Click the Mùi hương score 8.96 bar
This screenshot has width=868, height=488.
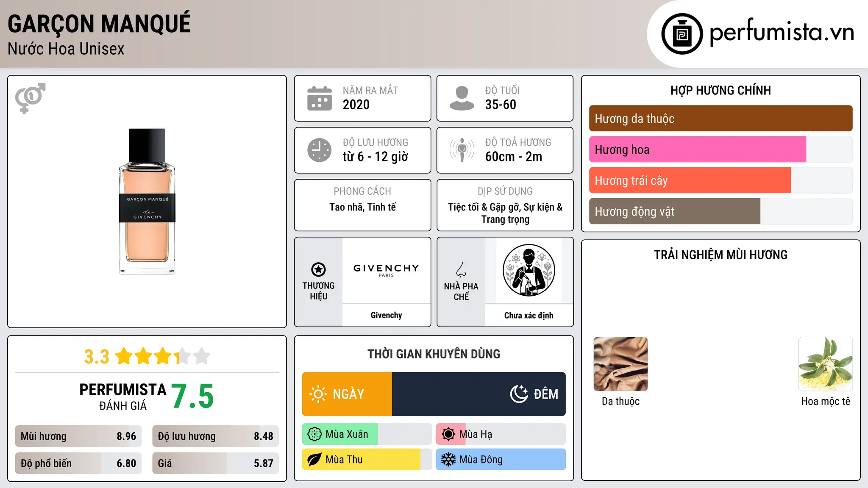[x=78, y=436]
